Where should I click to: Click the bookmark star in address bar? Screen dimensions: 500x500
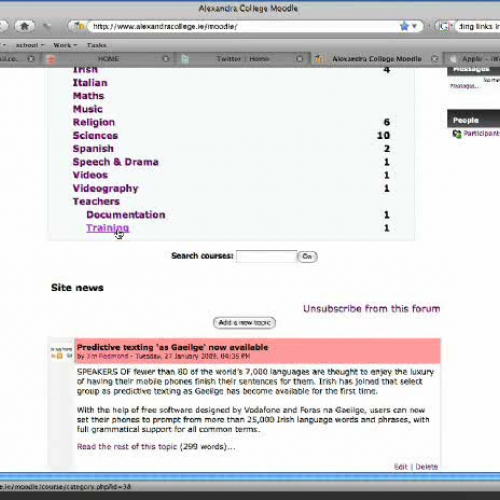[404, 26]
